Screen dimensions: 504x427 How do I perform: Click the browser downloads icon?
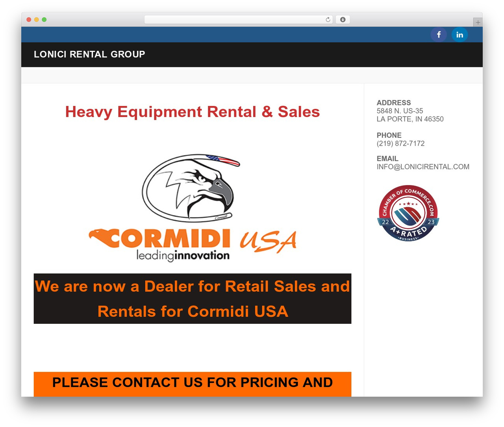(343, 20)
